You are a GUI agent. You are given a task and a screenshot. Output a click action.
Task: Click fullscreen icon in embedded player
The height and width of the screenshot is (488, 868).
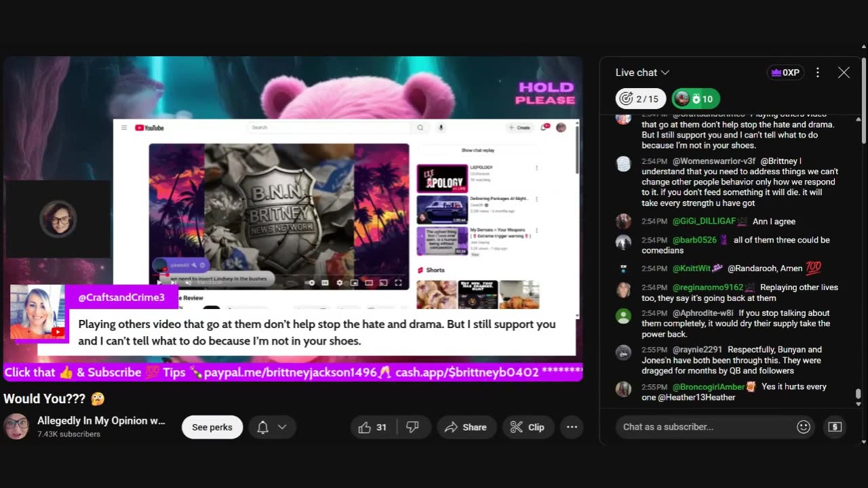399,283
